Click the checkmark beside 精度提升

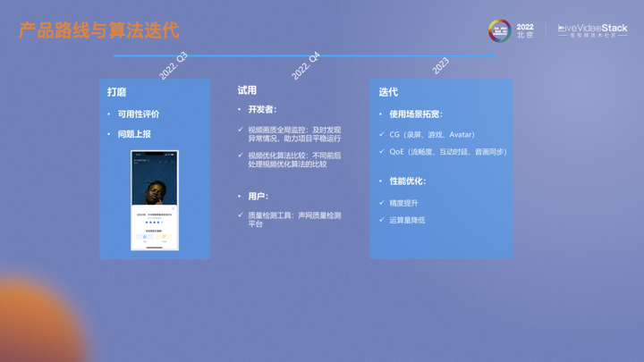coord(382,203)
